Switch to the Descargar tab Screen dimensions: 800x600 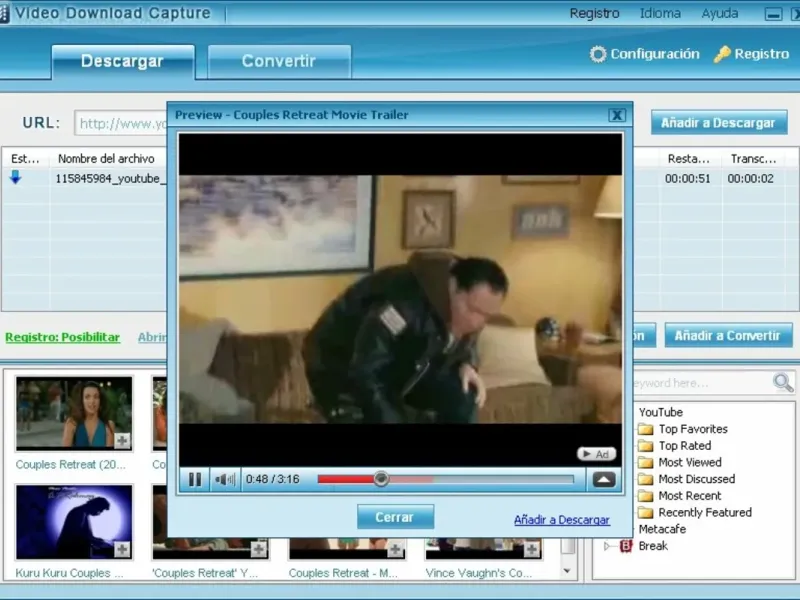tap(122, 62)
